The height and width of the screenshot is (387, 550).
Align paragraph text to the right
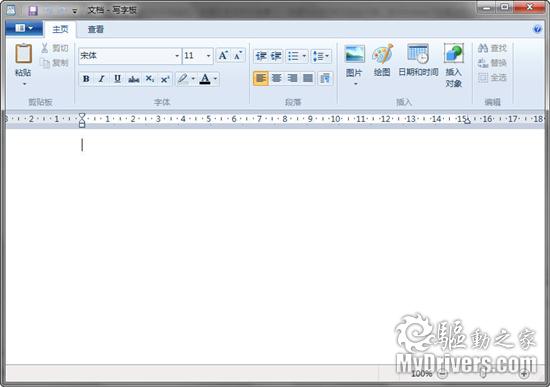click(x=292, y=78)
